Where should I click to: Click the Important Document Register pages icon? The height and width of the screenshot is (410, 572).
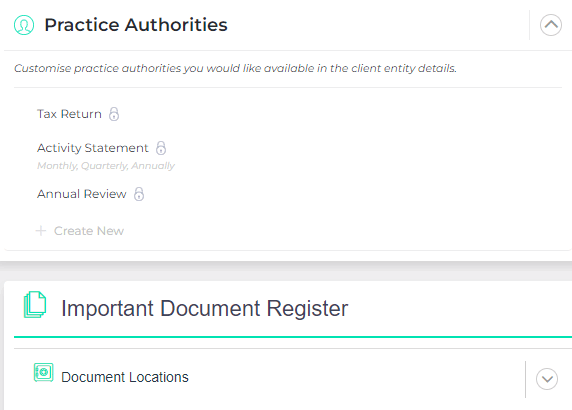pyautogui.click(x=35, y=305)
